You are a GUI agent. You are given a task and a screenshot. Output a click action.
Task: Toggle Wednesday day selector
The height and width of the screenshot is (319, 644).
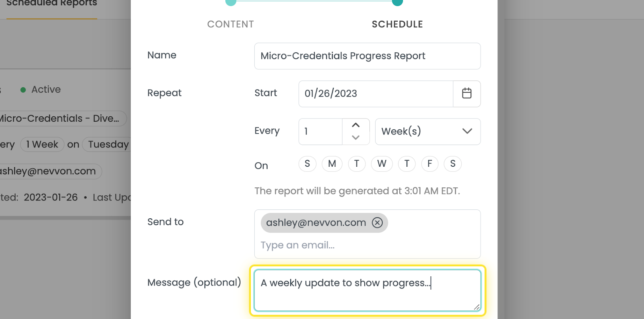point(382,164)
